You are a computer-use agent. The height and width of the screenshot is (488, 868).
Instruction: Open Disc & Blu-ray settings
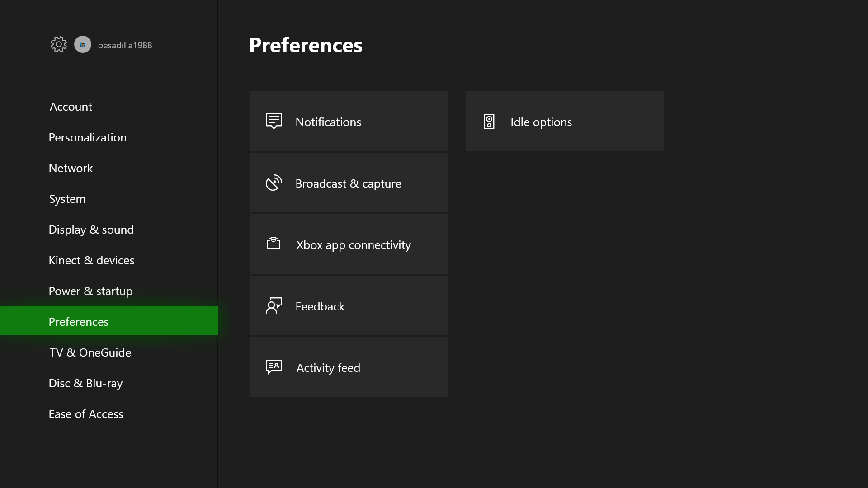[x=86, y=383]
